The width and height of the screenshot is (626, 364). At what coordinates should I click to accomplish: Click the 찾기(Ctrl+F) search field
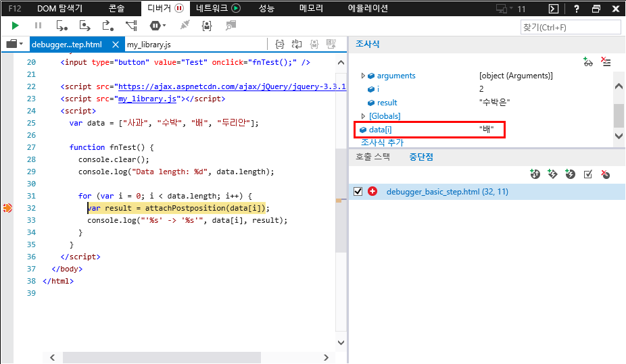tap(571, 28)
